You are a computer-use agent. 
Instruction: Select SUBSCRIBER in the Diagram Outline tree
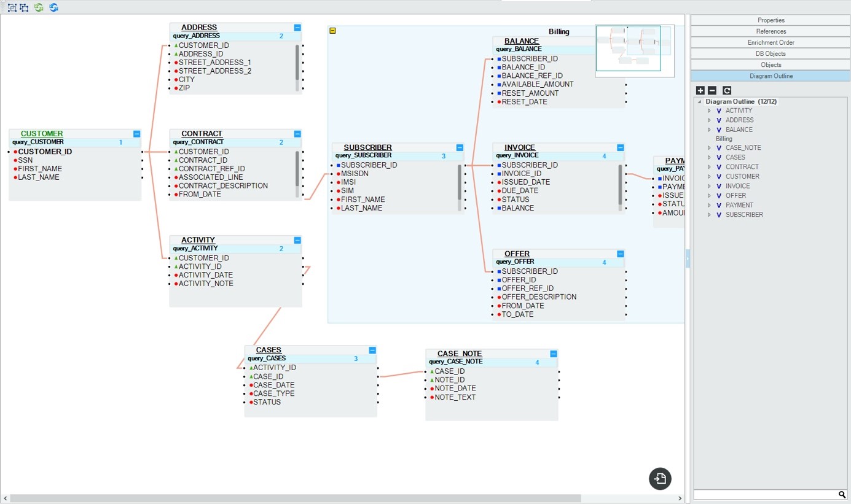pos(744,215)
